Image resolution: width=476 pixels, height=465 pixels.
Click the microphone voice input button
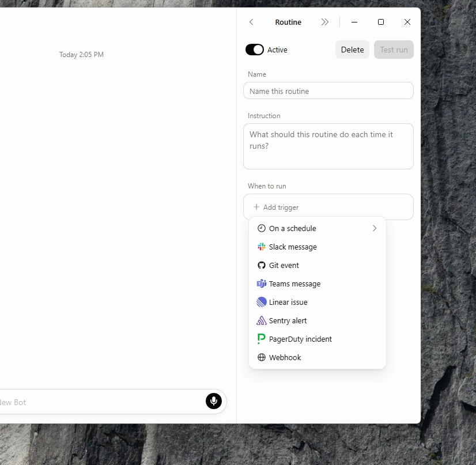(214, 401)
